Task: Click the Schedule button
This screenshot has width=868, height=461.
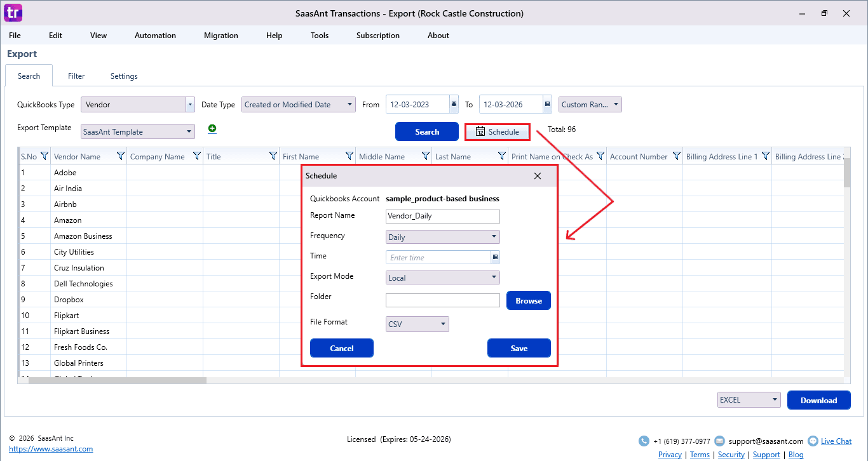Action: (498, 132)
